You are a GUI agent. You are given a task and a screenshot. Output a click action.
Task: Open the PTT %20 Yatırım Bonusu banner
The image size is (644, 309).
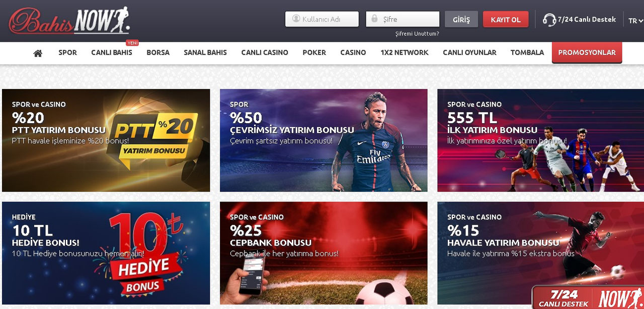106,140
